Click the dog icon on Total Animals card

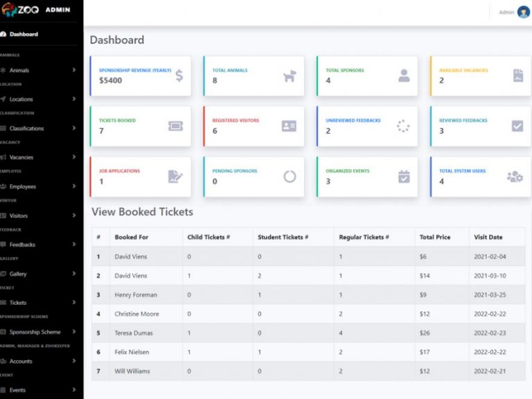tap(290, 76)
